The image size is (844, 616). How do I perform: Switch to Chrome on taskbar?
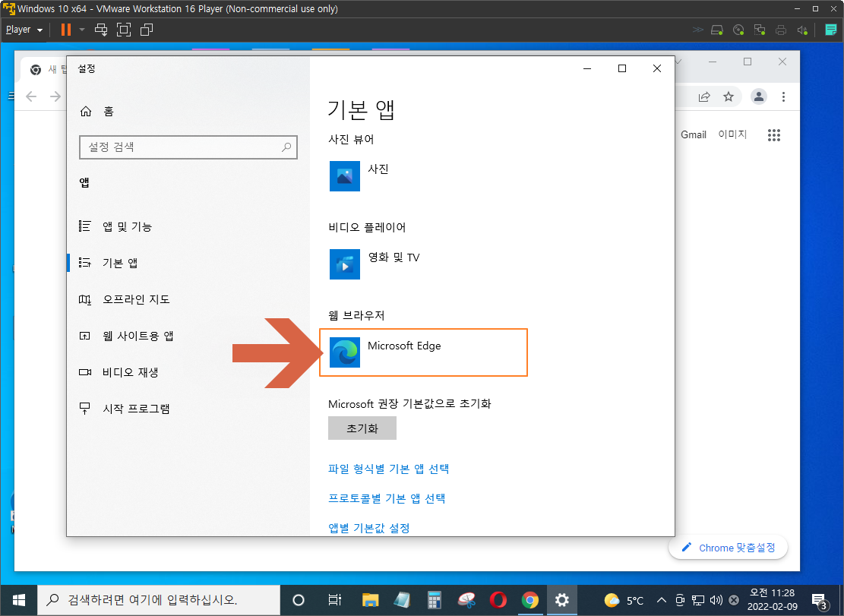tap(530, 600)
